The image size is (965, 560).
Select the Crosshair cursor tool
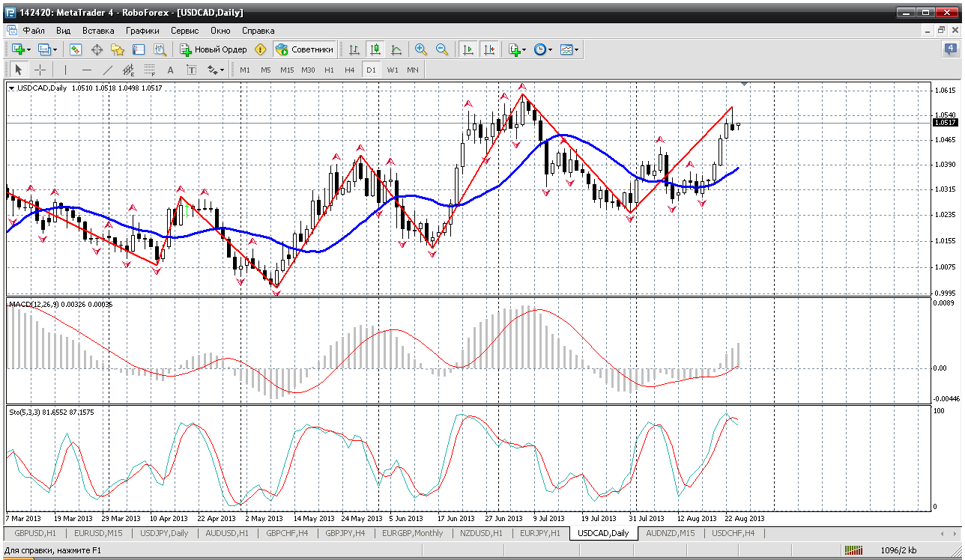(x=40, y=70)
